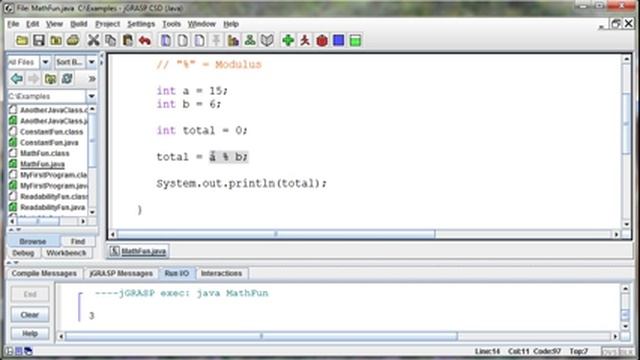Remove CSD with blank page icon
The image size is (640, 360).
(183, 40)
